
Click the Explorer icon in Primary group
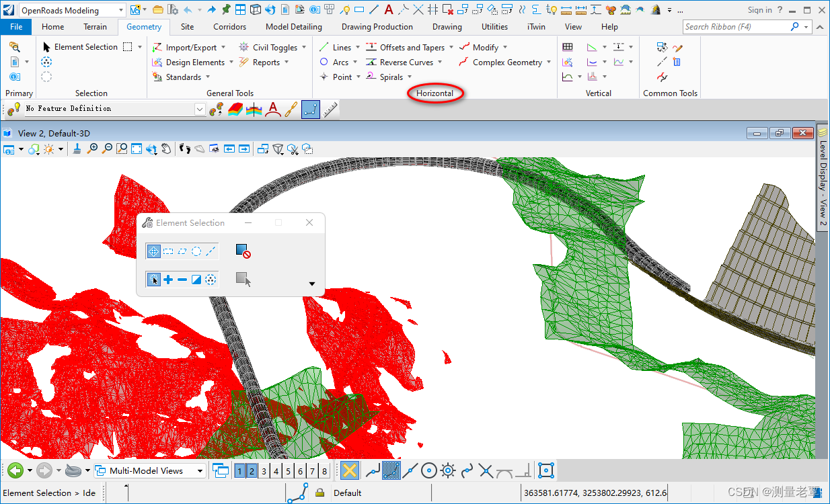[x=14, y=47]
